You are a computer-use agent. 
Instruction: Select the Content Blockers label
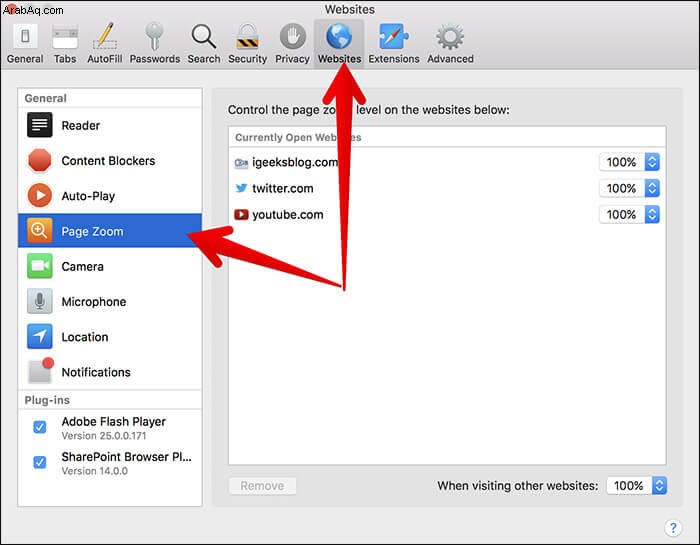[x=108, y=161]
